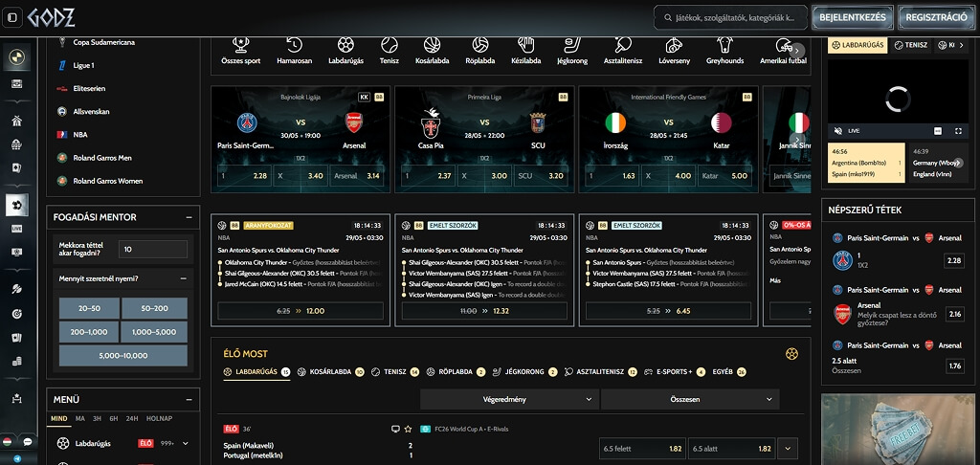
Task: Favorite the Spain vs Portugal match star
Action: click(408, 429)
